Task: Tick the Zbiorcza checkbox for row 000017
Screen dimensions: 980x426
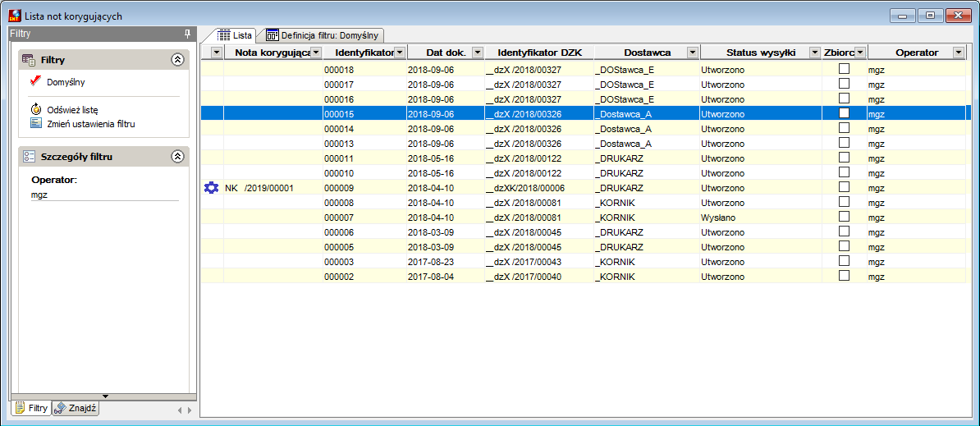Action: point(844,84)
